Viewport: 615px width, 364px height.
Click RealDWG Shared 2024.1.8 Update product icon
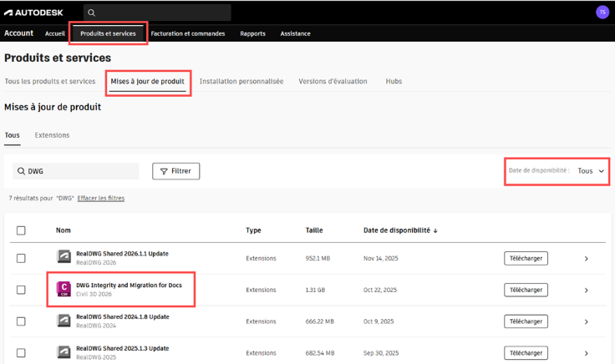tap(64, 320)
